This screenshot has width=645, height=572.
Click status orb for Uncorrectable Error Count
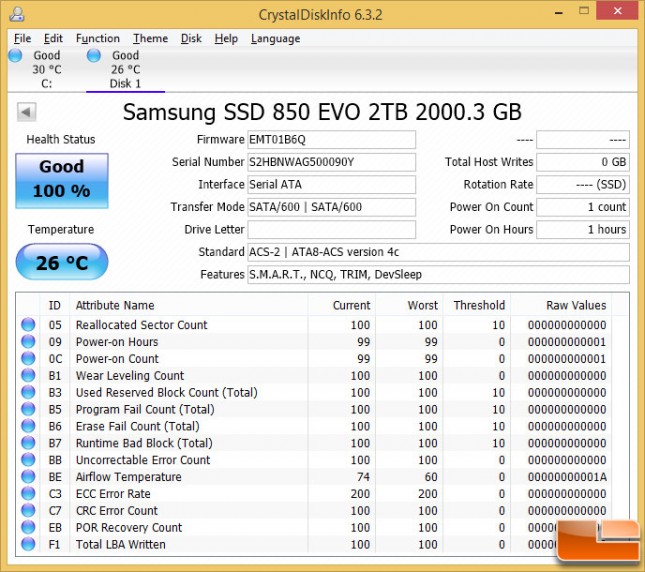point(28,459)
